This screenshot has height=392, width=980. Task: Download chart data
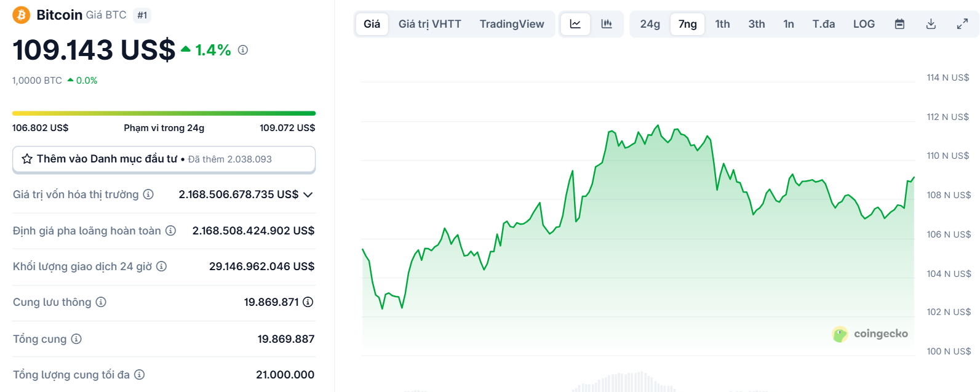(x=931, y=24)
